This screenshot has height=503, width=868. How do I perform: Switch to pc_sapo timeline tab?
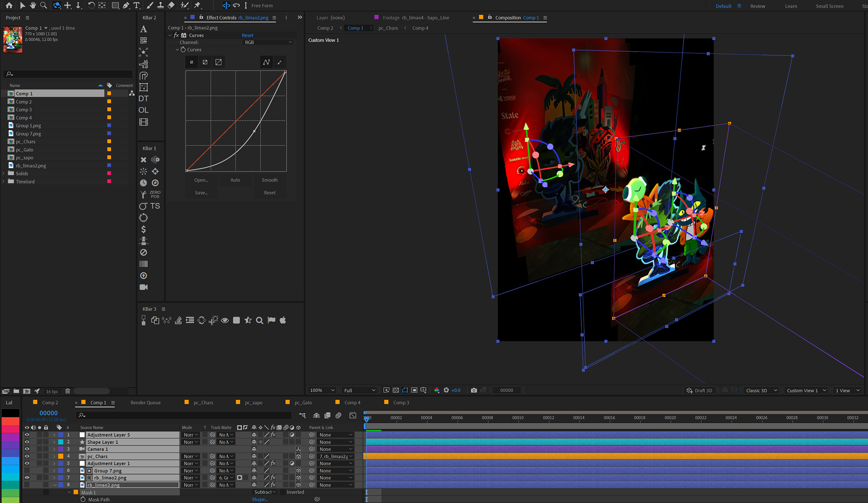[254, 403]
